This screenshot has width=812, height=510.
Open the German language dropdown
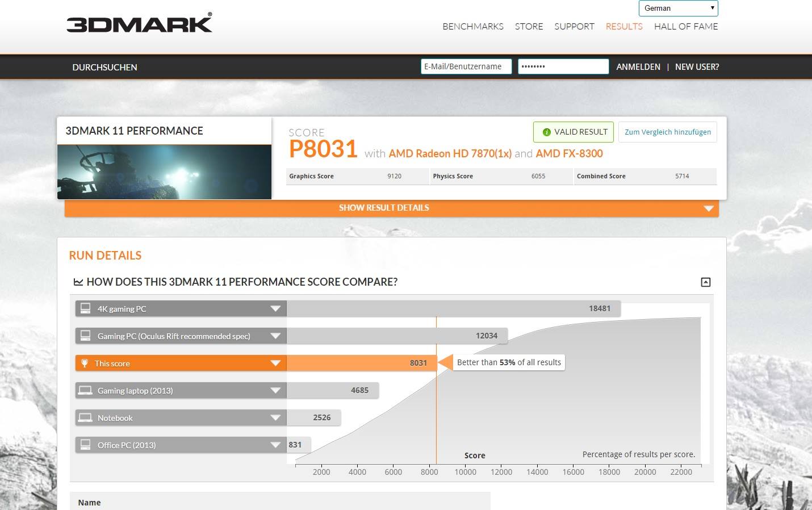click(x=679, y=8)
